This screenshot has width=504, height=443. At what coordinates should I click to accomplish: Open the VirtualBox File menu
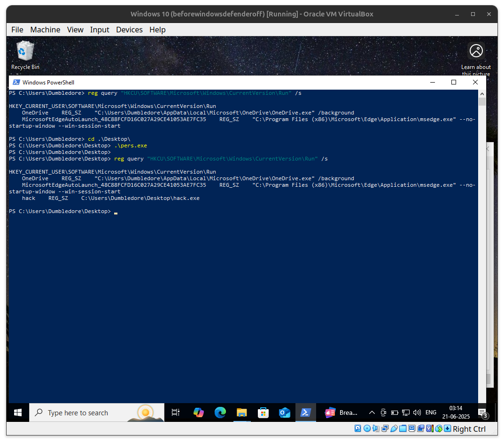pos(17,30)
